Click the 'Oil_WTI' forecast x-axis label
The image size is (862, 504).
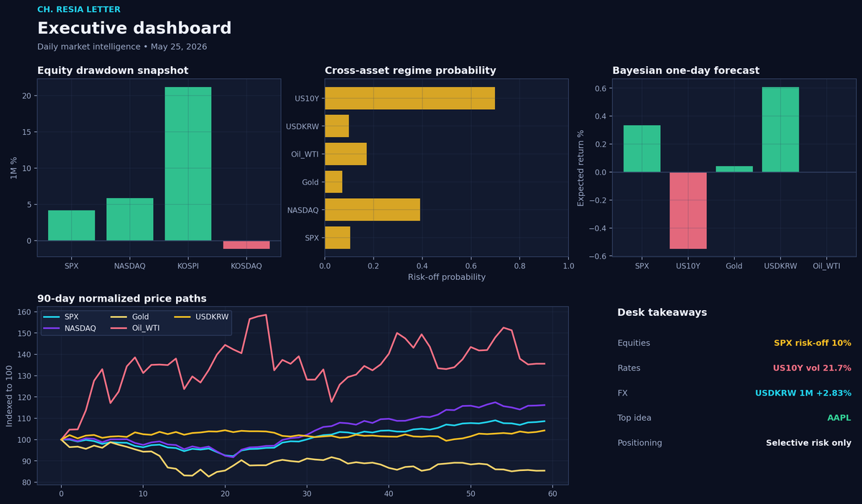826,266
